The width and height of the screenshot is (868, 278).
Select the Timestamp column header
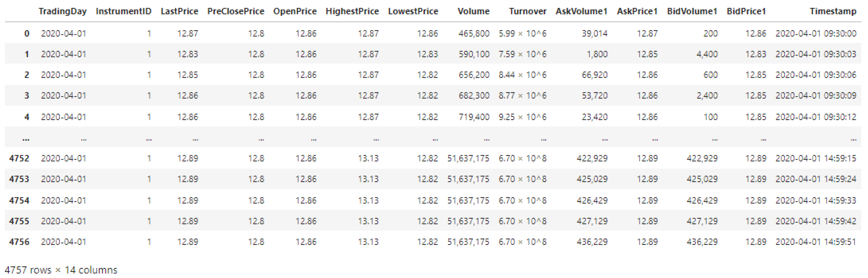pyautogui.click(x=833, y=11)
